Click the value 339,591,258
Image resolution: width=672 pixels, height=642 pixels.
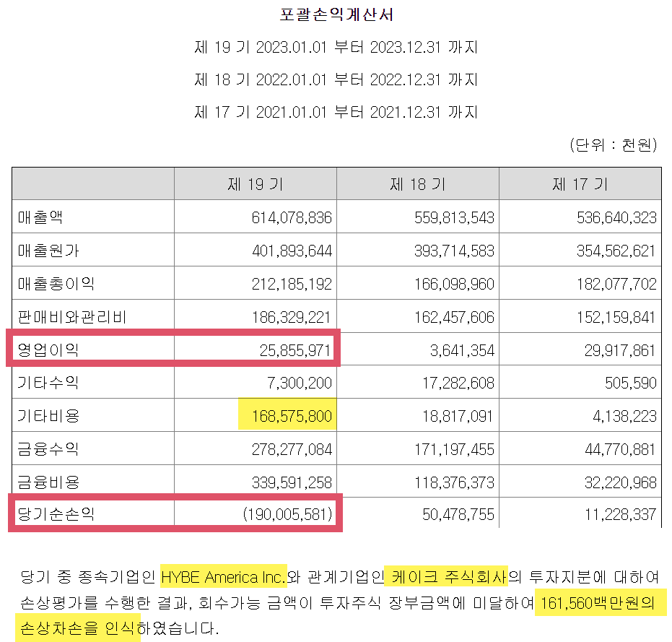click(292, 482)
